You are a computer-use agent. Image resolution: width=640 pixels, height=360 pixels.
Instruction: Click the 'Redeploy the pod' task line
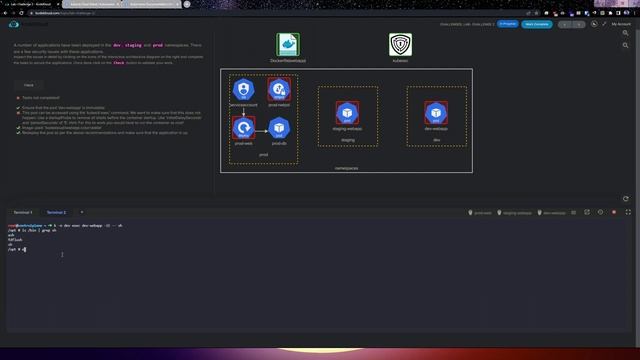coord(105,133)
